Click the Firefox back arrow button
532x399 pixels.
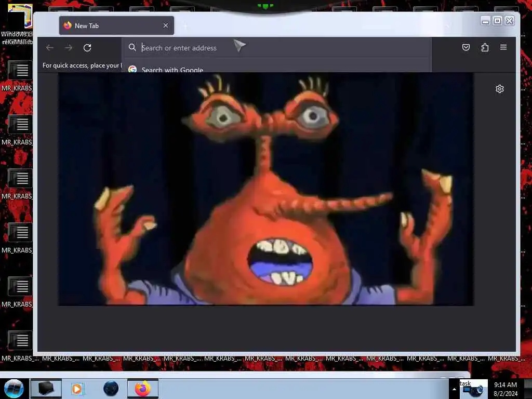pyautogui.click(x=50, y=48)
